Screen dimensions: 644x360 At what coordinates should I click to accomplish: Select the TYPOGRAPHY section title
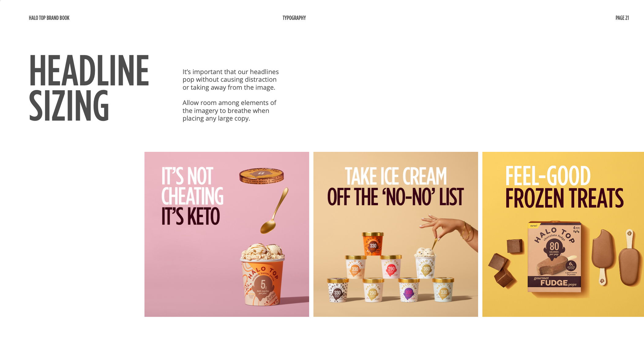(x=294, y=18)
